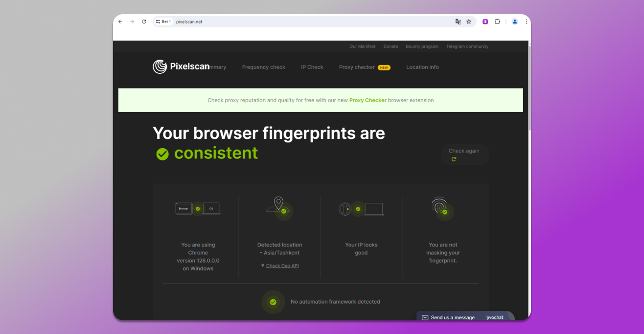The height and width of the screenshot is (334, 644).
Task: Click the fingerprint illustration icon
Action: coord(440,207)
